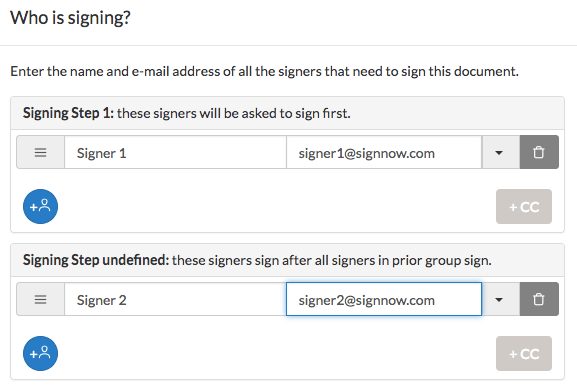Add a signer to Signing Step 1
The width and height of the screenshot is (577, 386).
40,206
